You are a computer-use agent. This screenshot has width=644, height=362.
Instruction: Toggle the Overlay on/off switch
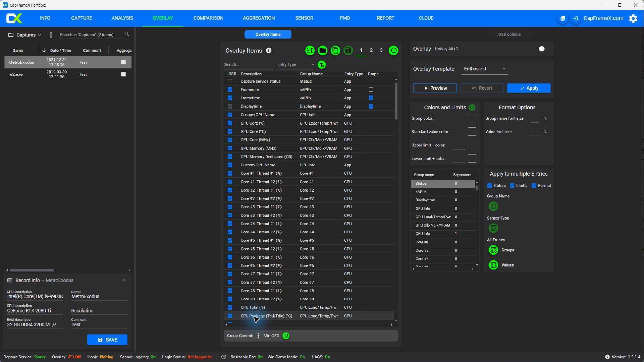[543, 49]
